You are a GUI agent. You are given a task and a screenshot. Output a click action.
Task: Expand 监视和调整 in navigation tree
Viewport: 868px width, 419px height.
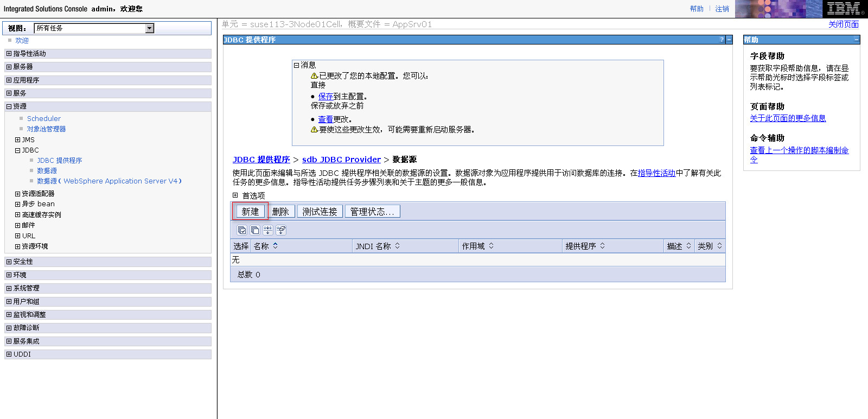9,315
